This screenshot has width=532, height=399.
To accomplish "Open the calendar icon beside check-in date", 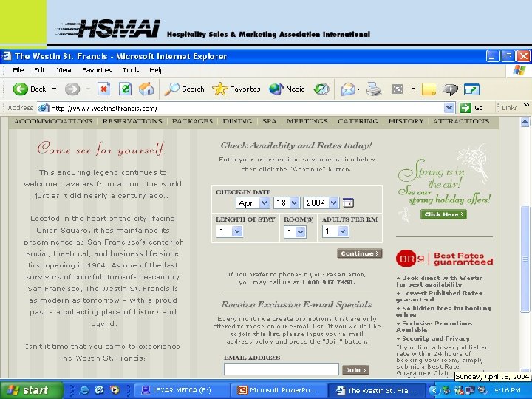I will [x=348, y=203].
